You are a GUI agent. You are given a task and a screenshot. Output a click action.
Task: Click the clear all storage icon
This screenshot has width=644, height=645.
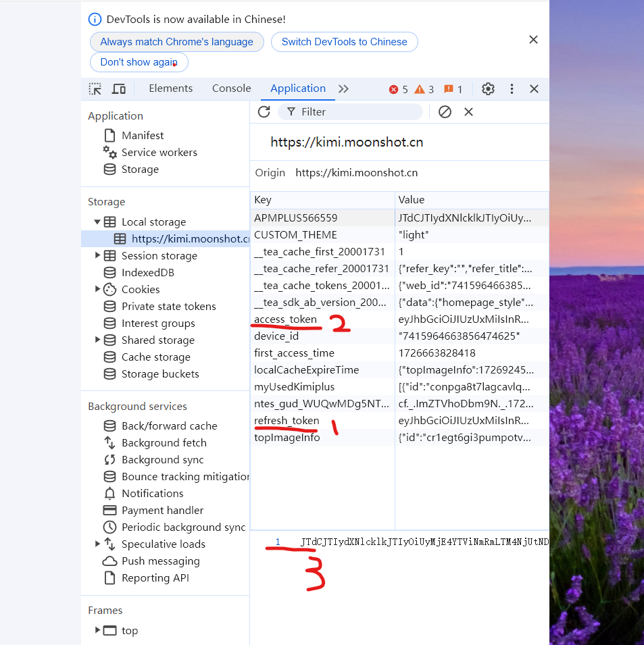445,111
